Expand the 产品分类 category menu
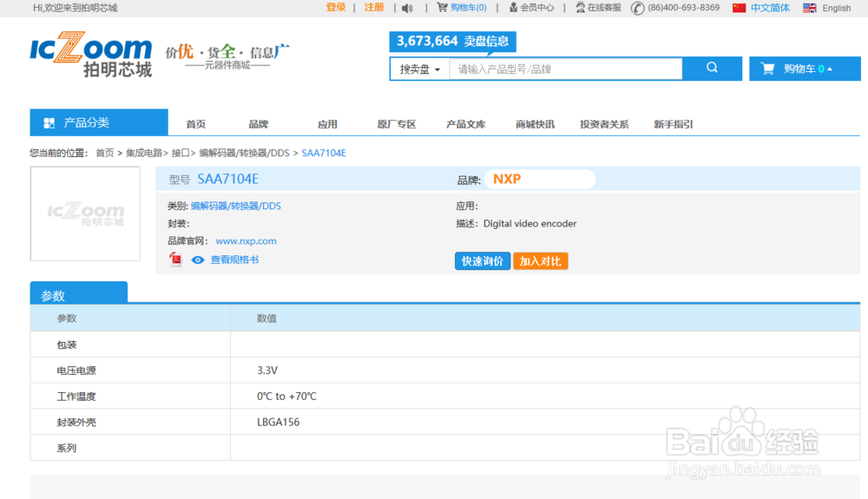Image resolution: width=868 pixels, height=499 pixels. click(99, 122)
